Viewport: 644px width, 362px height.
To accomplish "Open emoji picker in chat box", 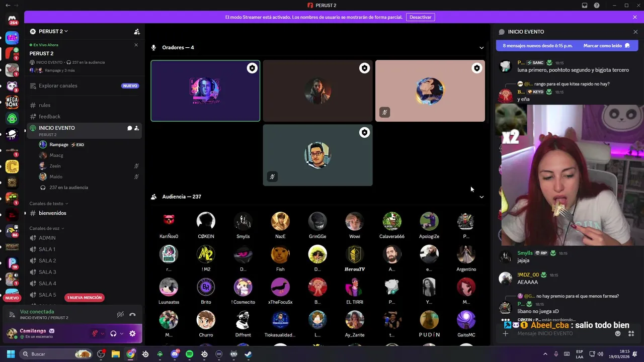I will [618, 333].
